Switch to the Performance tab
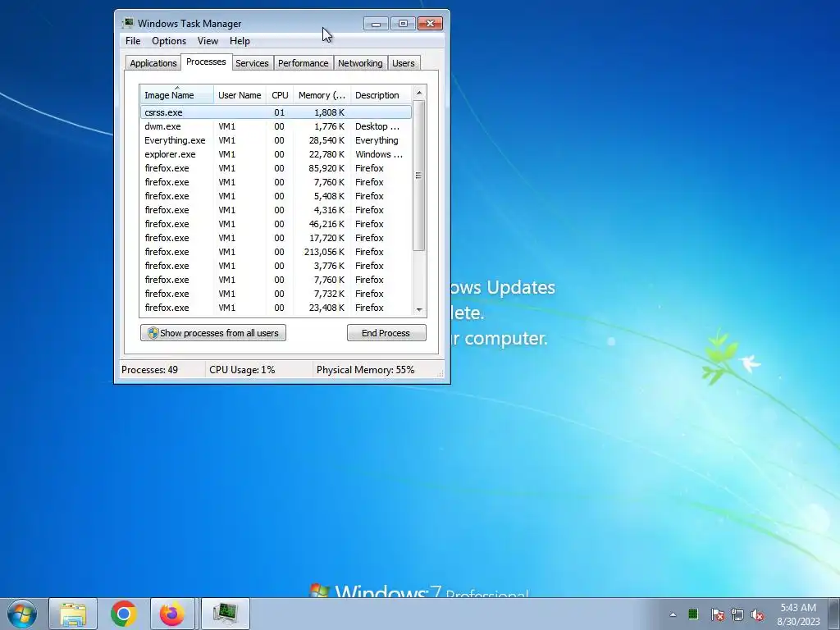 click(x=304, y=63)
